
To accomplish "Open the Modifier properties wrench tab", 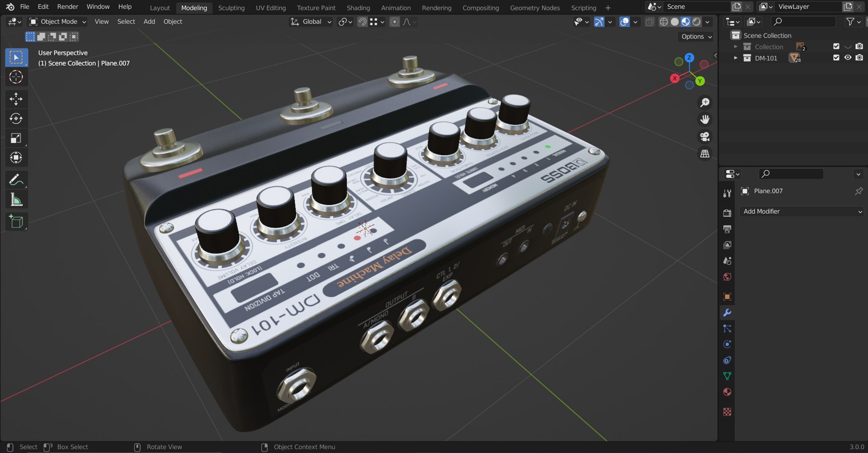I will 727,313.
